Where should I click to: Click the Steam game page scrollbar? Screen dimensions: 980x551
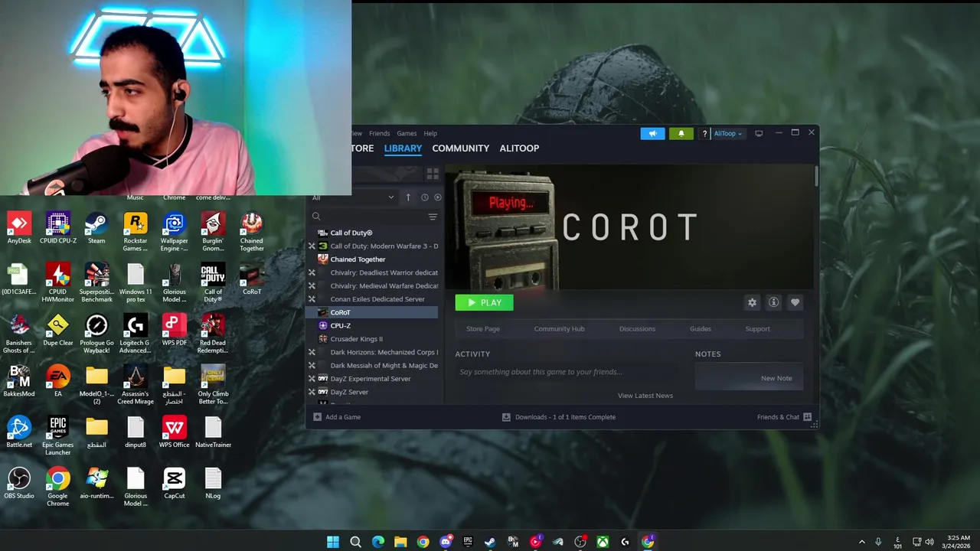[816, 175]
